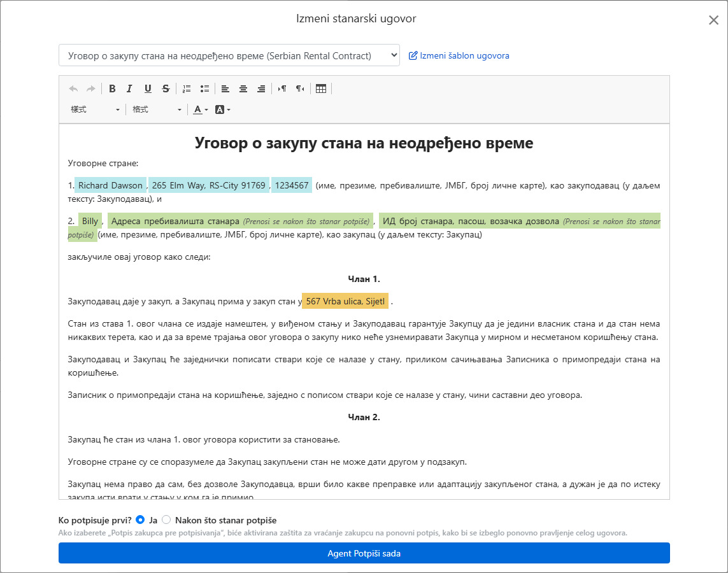Click the ИД број станара placeholder
The height and width of the screenshot is (573, 728).
(520, 222)
